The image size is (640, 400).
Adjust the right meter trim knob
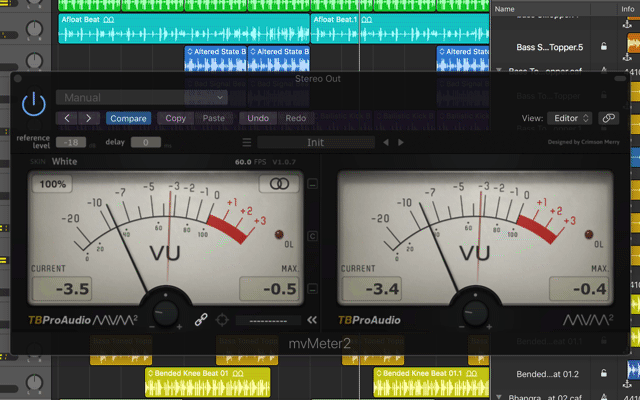coord(475,313)
